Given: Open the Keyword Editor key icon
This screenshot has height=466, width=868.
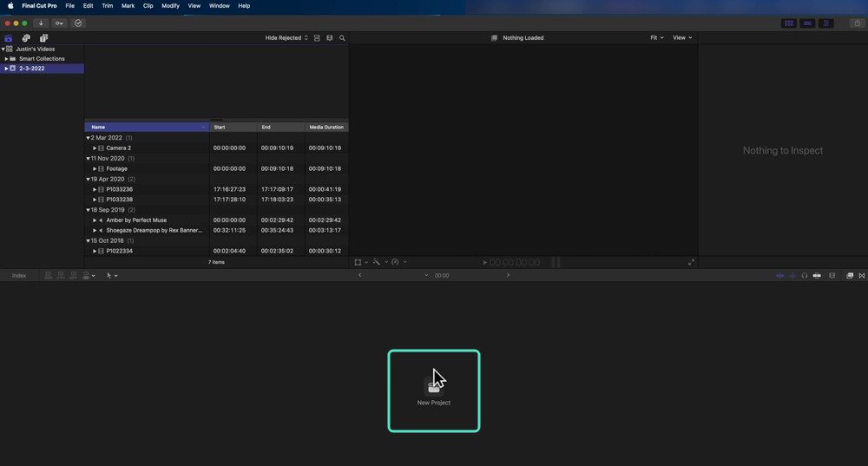Looking at the screenshot, I should tap(59, 23).
